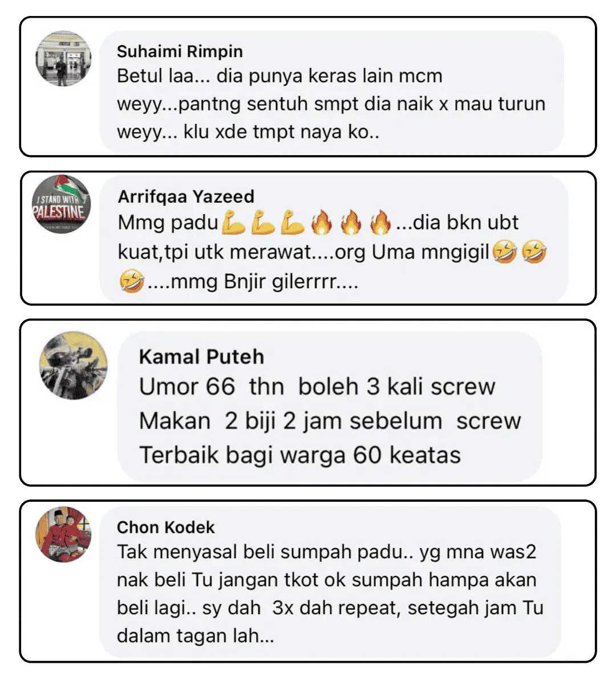Click the third flexed bicep emoji

(293, 223)
